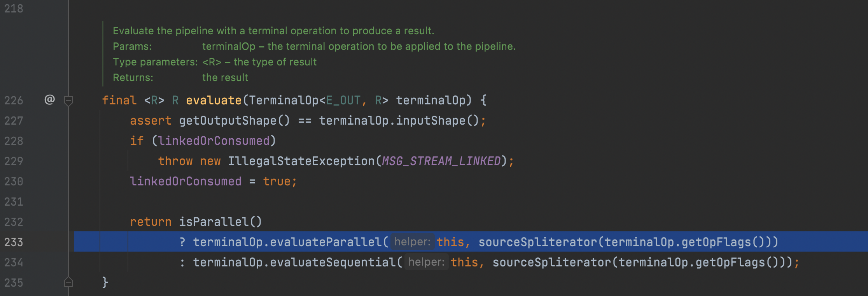Click the "Type parameters:" label in the doc comment
868x296 pixels.
click(155, 62)
